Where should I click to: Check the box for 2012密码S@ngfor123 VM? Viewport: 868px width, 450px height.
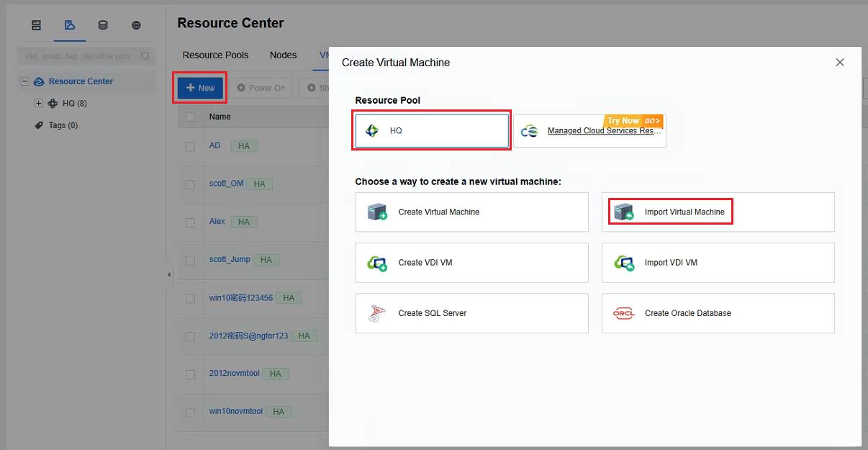pyautogui.click(x=190, y=336)
